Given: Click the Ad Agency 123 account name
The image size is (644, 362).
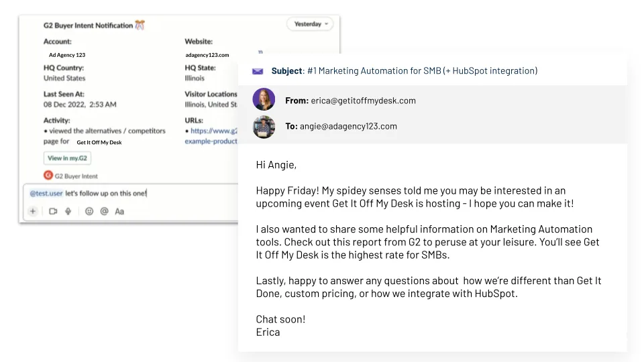Looking at the screenshot, I should pos(67,55).
